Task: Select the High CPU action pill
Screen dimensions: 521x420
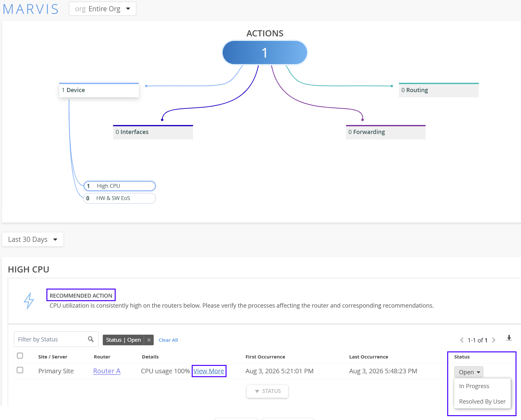Action: pyautogui.click(x=120, y=186)
